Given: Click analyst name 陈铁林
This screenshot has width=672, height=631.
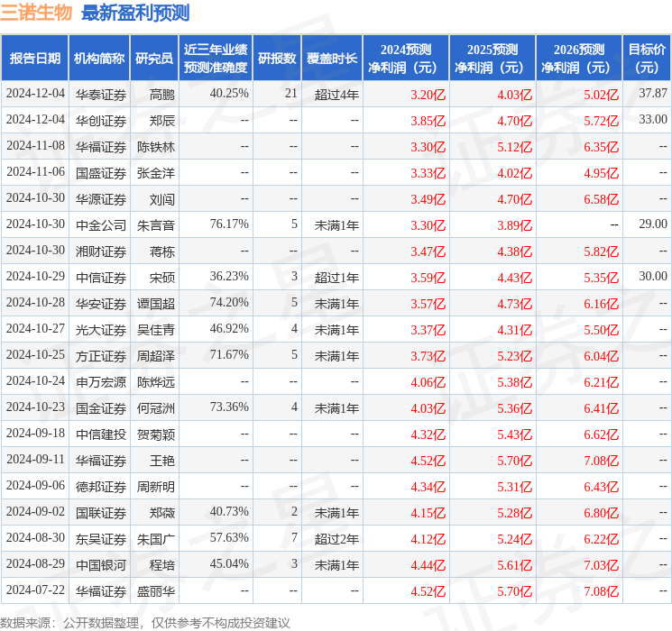Looking at the screenshot, I should tap(156, 147).
